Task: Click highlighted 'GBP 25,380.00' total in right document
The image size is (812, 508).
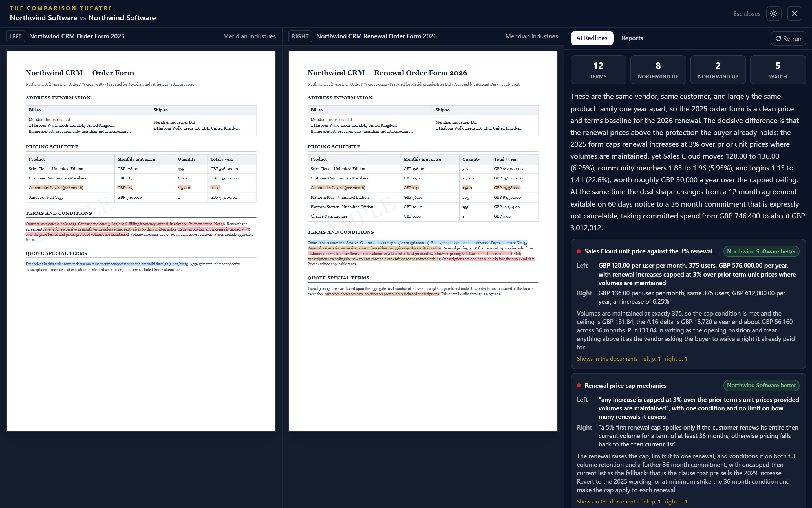Action: click(x=507, y=188)
